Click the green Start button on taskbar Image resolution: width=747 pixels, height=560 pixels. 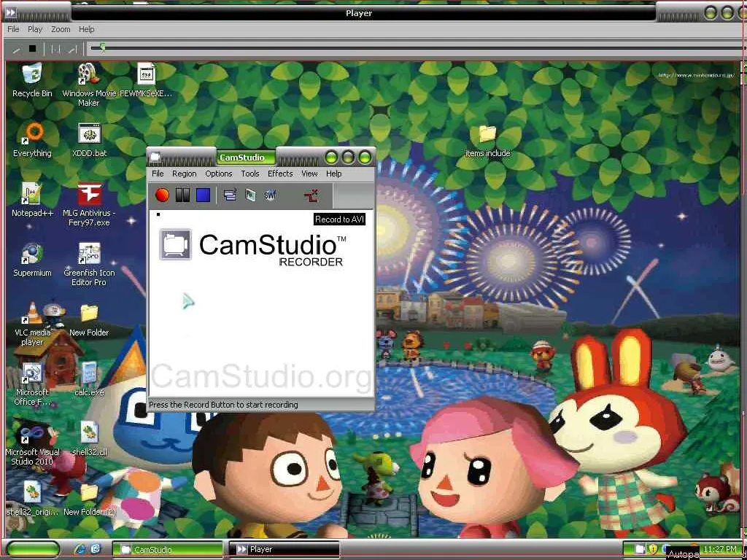point(34,549)
